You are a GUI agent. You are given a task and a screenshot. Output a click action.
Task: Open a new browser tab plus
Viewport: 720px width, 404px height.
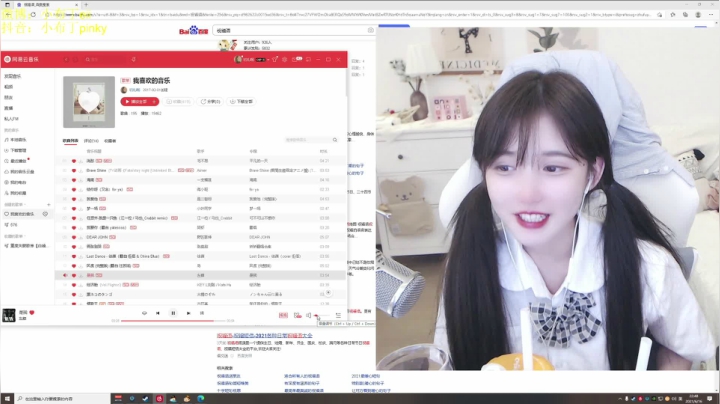(x=86, y=5)
